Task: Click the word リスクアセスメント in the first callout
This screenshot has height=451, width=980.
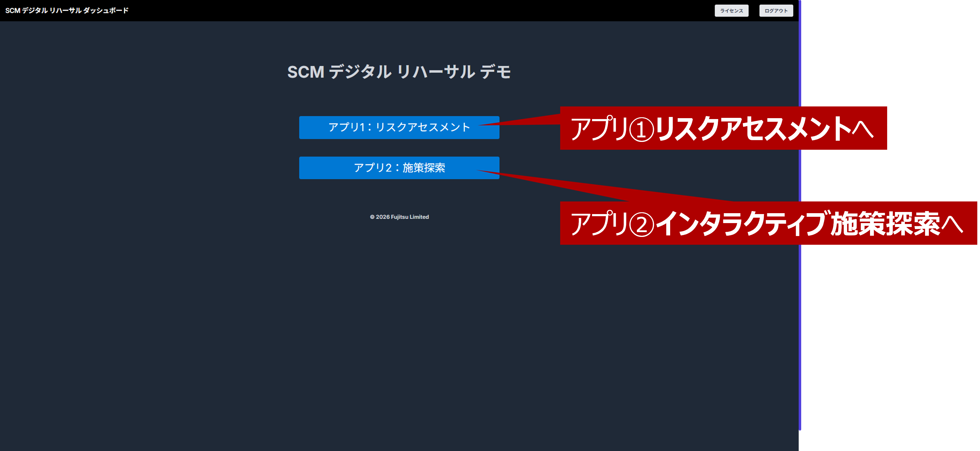Action: pyautogui.click(x=753, y=129)
